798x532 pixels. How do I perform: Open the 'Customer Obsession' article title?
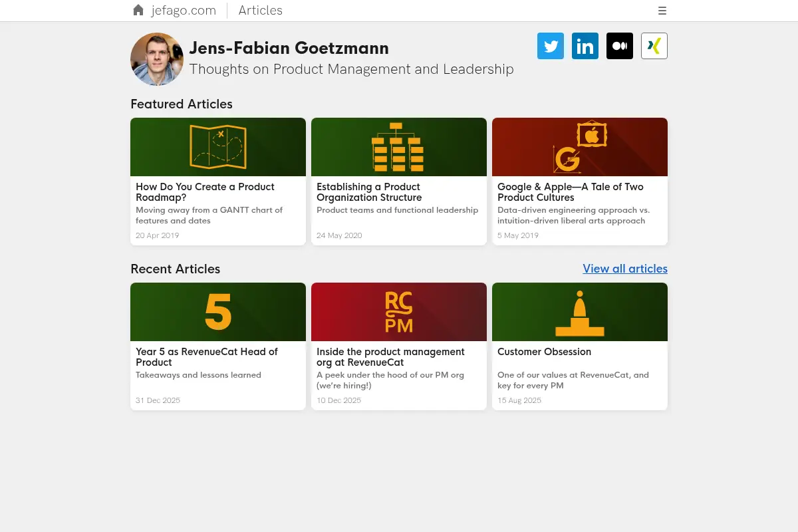[544, 352]
